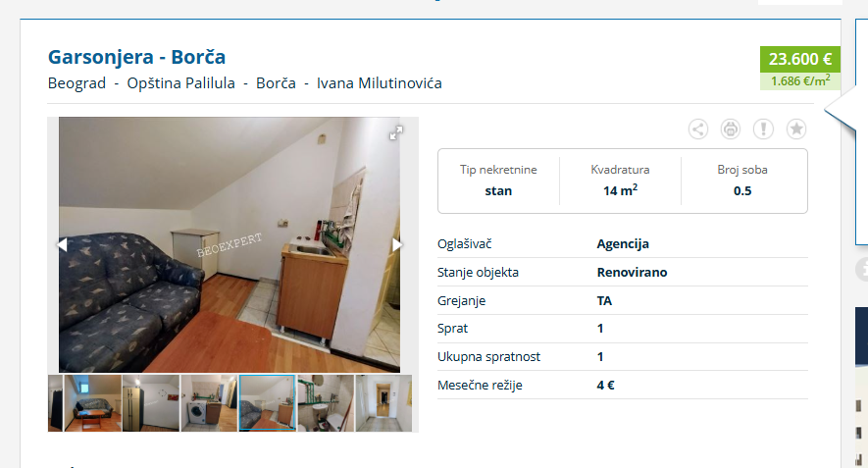The image size is (868, 468).
Task: Click the share listing icon
Action: (698, 130)
